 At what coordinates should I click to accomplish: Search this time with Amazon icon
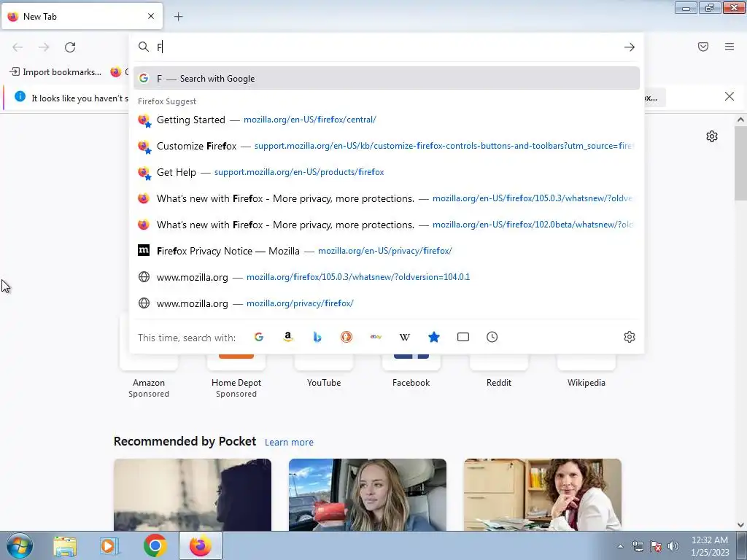[x=287, y=337]
